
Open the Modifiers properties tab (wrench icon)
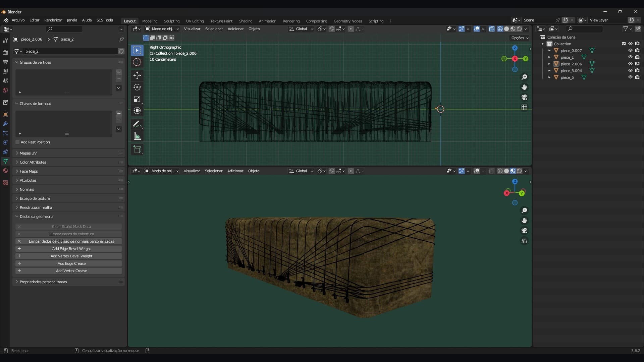click(x=5, y=124)
